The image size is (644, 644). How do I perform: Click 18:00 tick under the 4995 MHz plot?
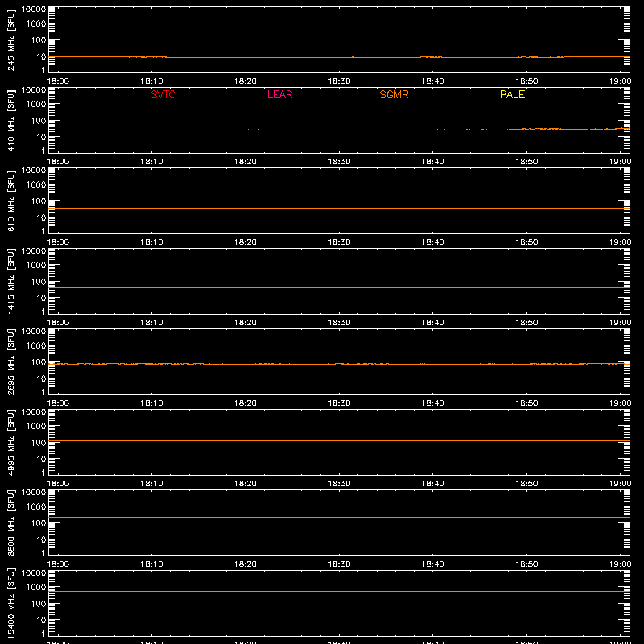coord(58,484)
